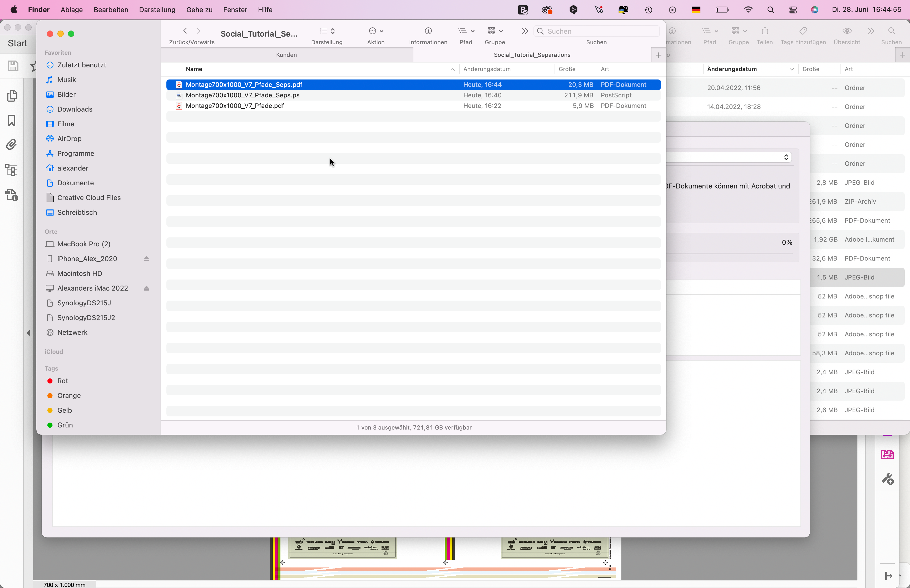Eject iPhone_Alex_2020 device
Image resolution: width=910 pixels, height=588 pixels.
[x=146, y=259]
